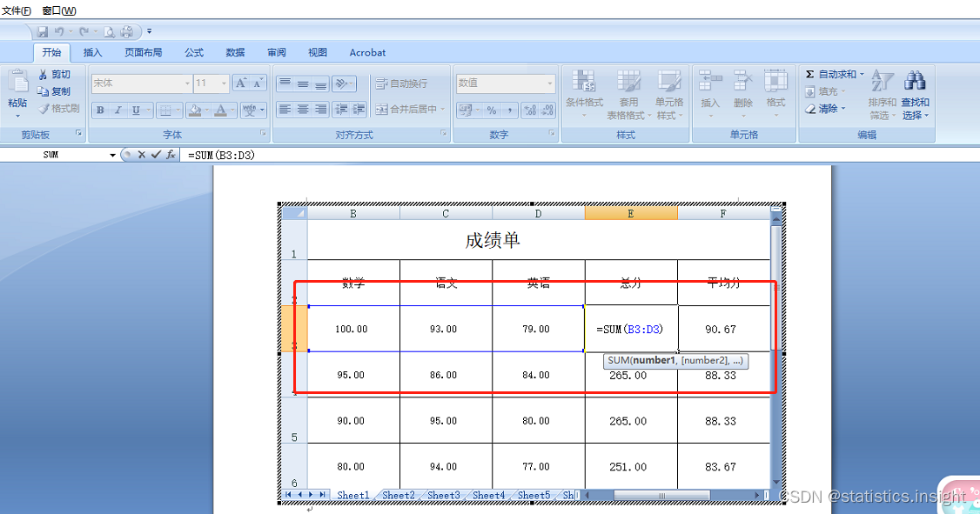Toggle italic formatting
980x514 pixels.
coord(118,110)
